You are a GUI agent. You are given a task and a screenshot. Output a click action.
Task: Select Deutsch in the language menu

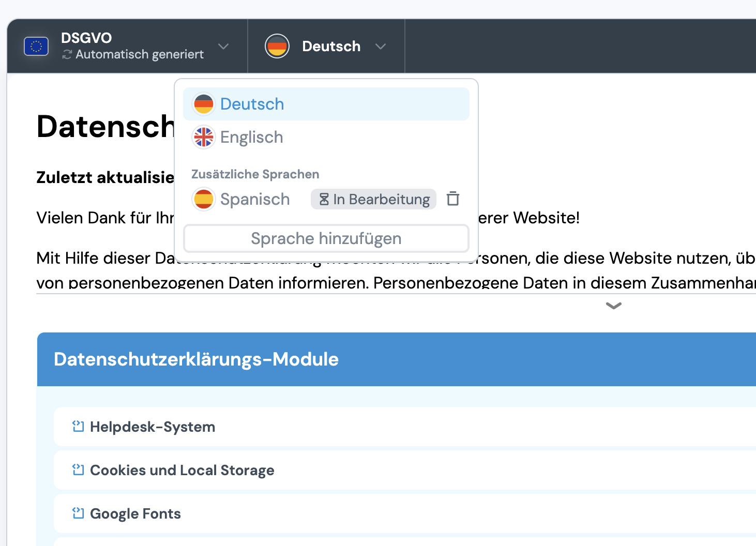252,104
